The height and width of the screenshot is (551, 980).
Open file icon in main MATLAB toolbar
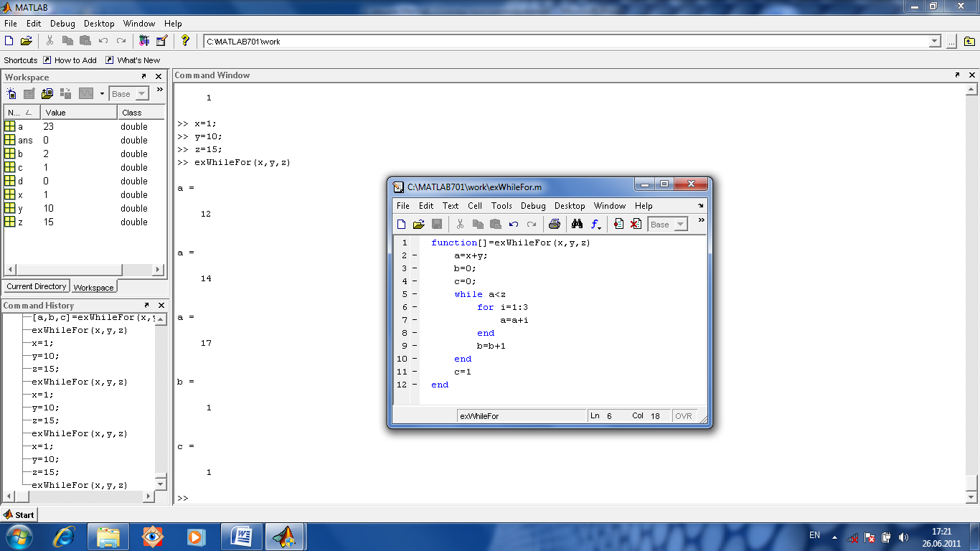pos(27,41)
